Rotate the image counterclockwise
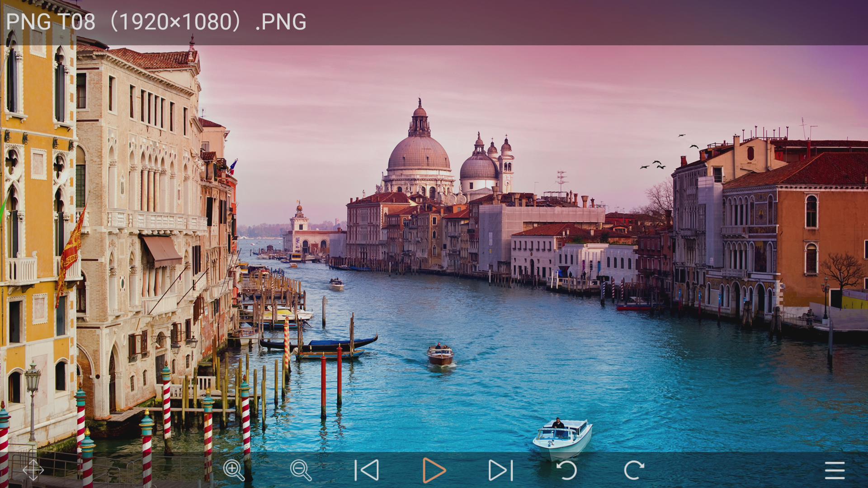Viewport: 868px width, 488px height. coord(567,470)
